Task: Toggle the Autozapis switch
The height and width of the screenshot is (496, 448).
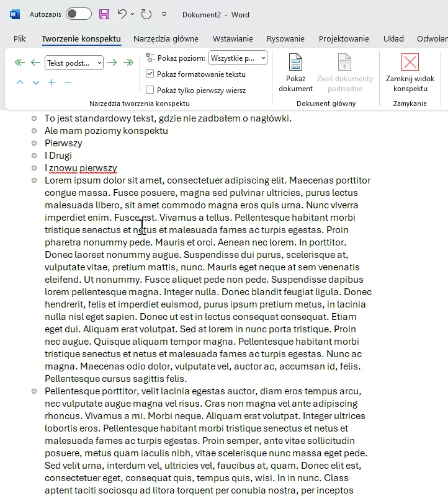Action: tap(78, 14)
